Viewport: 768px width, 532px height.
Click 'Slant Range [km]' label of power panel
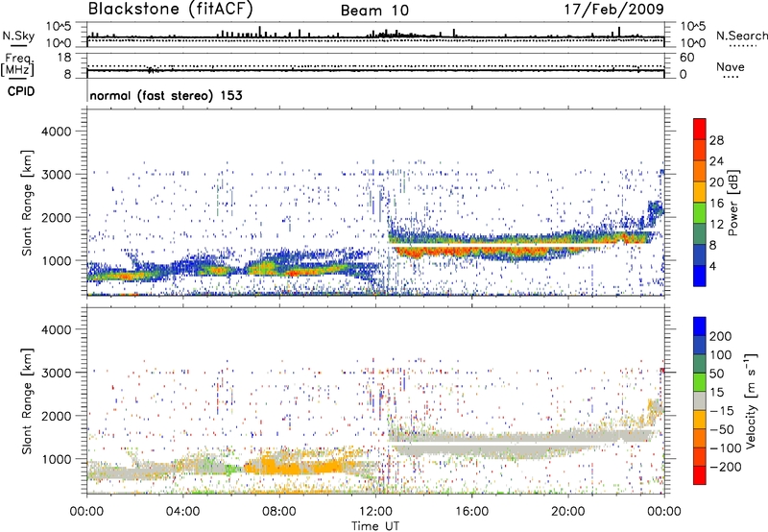coord(27,203)
